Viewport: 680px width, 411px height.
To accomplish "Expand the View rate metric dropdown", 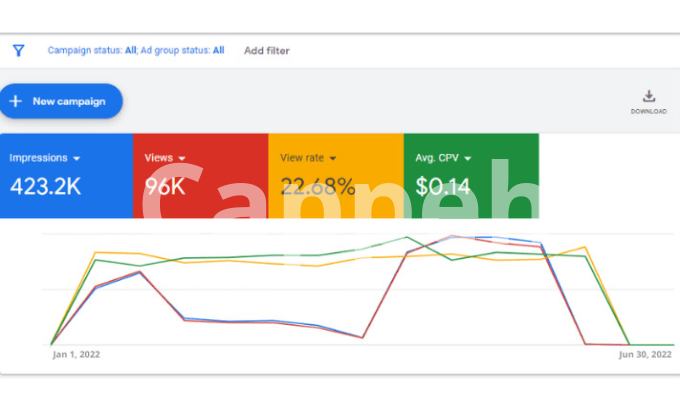I will point(333,158).
